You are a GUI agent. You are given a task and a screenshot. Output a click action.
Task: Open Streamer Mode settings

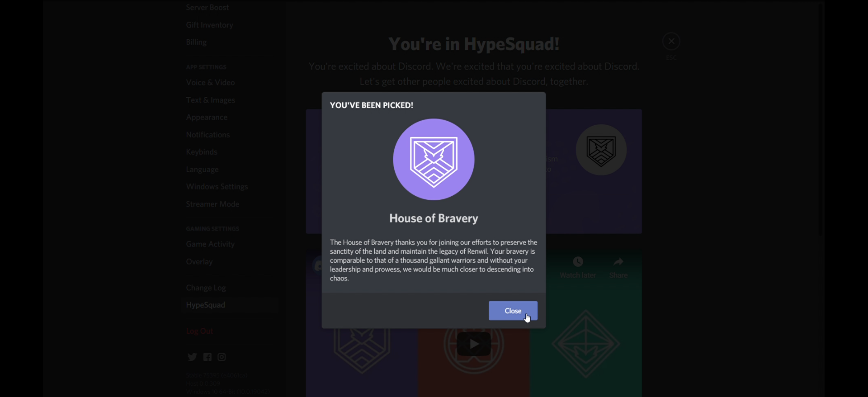[x=212, y=204]
